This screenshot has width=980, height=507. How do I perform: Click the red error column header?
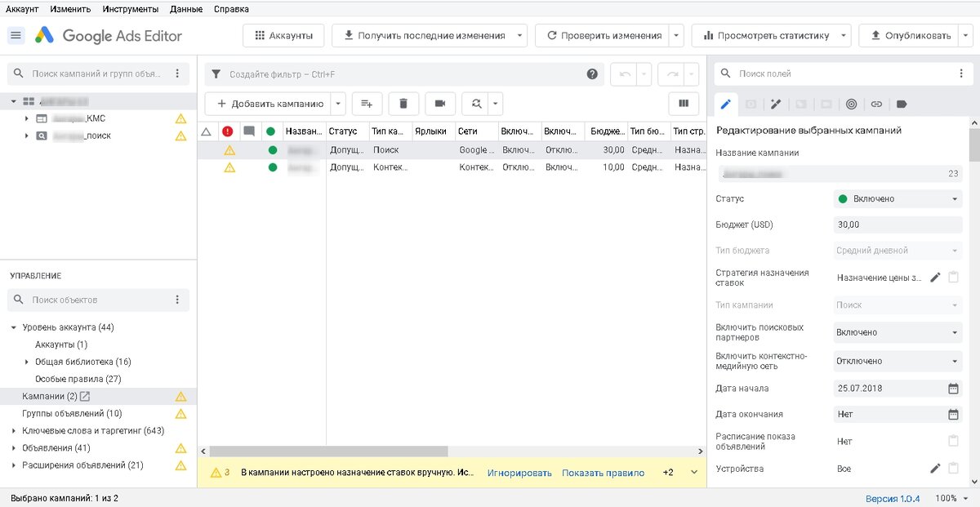[228, 131]
